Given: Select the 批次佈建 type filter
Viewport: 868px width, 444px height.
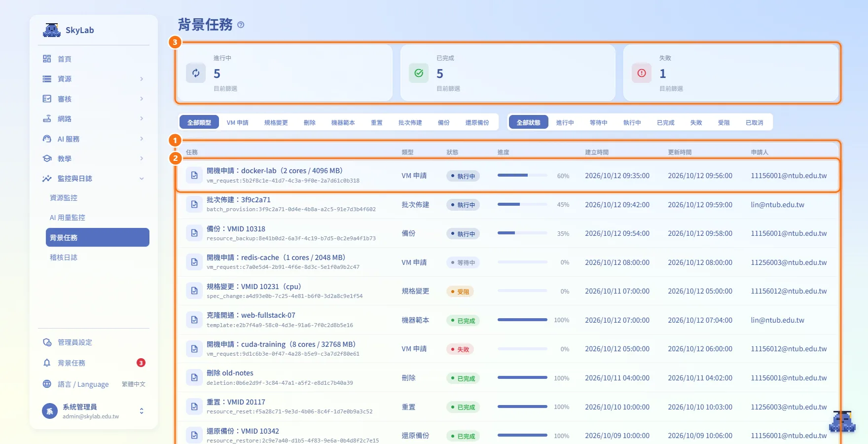Looking at the screenshot, I should point(410,122).
